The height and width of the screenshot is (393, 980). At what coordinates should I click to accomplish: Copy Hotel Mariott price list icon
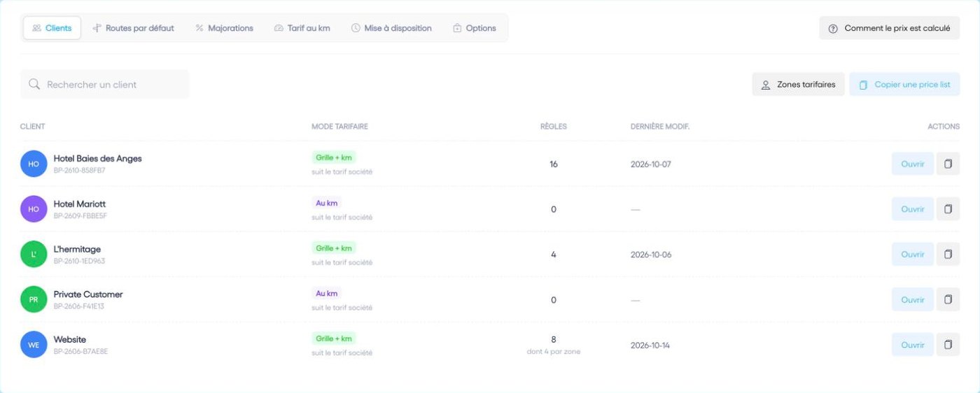[948, 209]
